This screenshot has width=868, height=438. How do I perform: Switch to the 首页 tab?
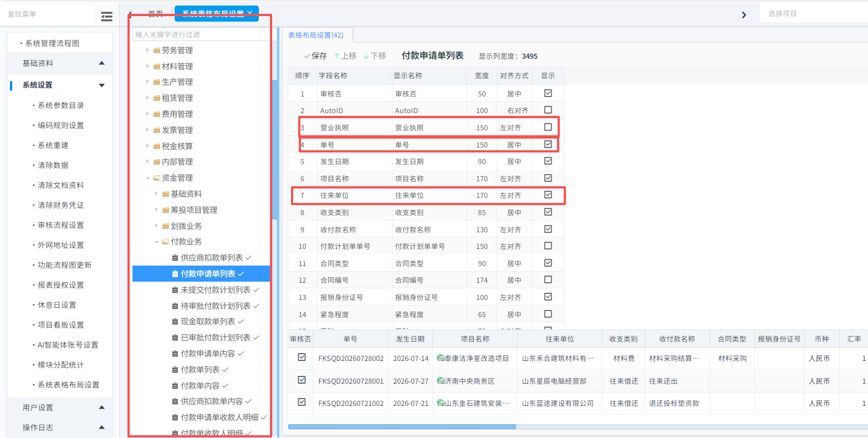(x=156, y=14)
